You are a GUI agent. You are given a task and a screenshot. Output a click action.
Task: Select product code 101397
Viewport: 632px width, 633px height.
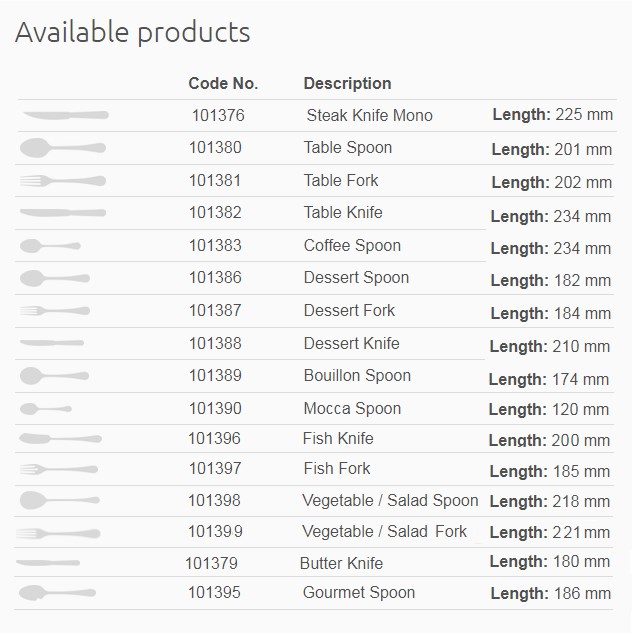tap(215, 468)
